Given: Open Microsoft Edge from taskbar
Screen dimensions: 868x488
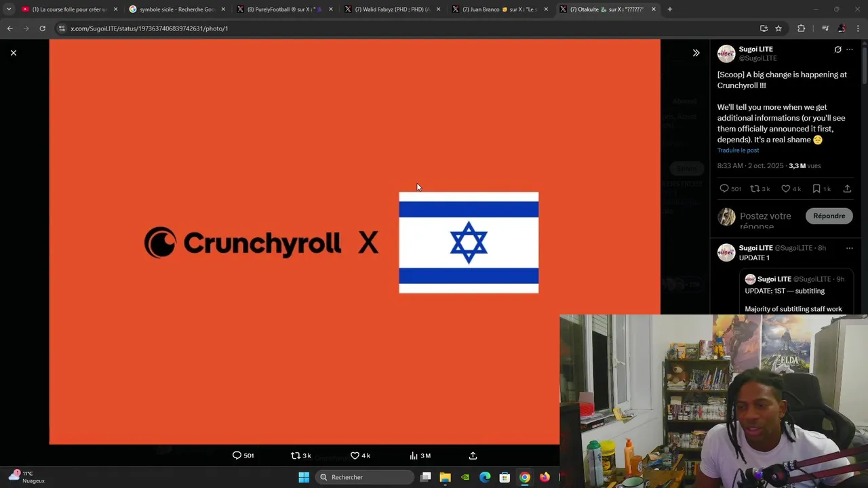Looking at the screenshot, I should pos(485,477).
